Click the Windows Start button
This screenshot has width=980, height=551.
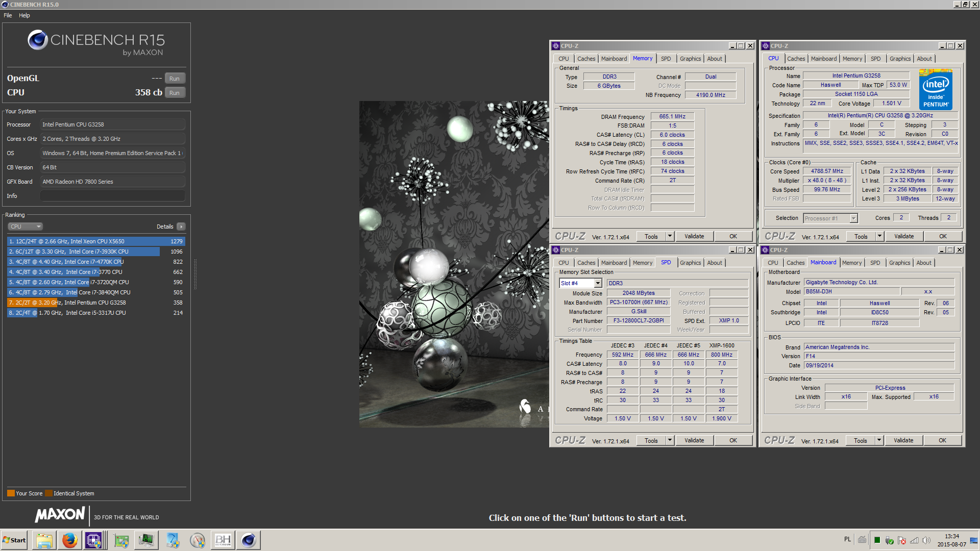coord(14,540)
